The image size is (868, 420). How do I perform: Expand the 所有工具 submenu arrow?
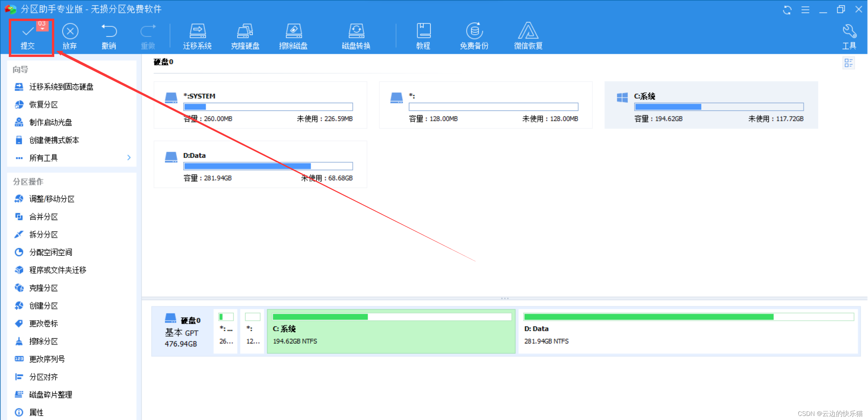click(129, 158)
